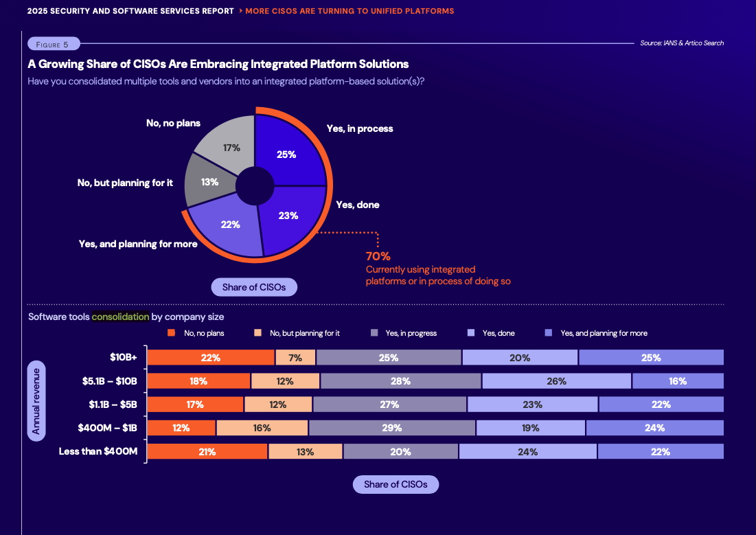Click the orange "No, no plans" legend swatch

pos(172,333)
